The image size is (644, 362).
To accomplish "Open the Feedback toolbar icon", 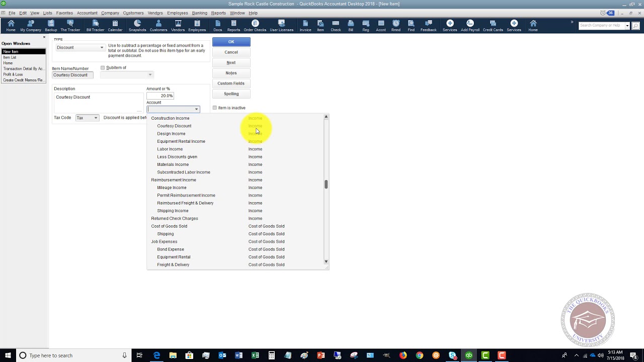I will point(429,26).
